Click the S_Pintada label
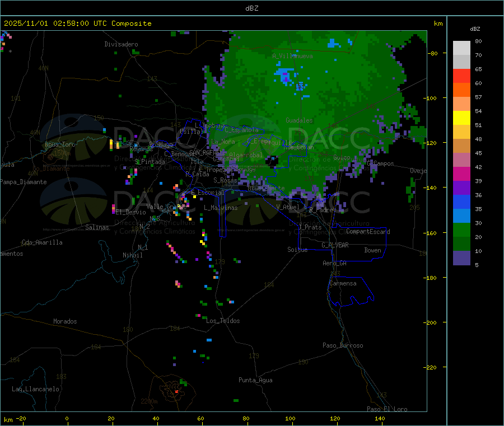504x426 pixels. point(150,162)
